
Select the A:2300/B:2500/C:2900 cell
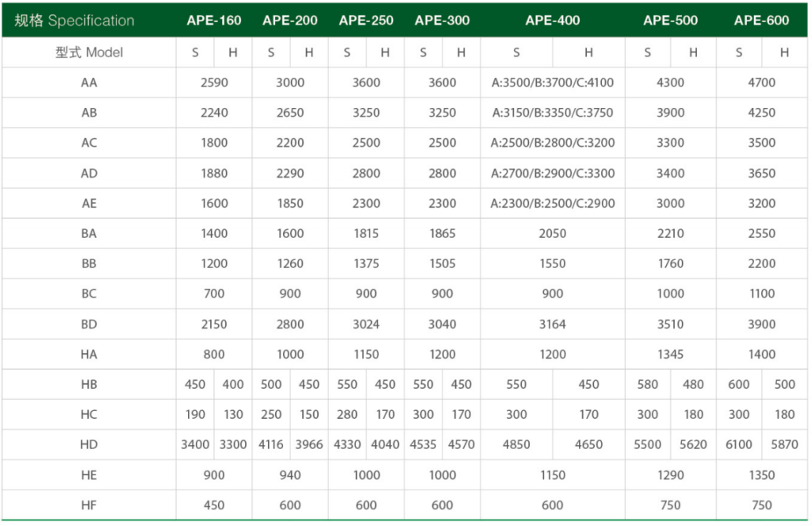point(553,203)
